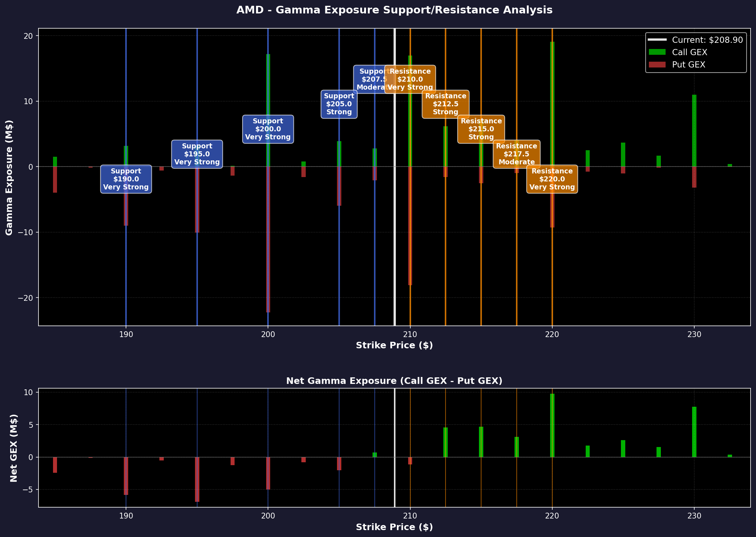Viewport: 756px width, 537px height.
Task: Select the 'Support $190.0 Very Strong' annotation
Action: (x=126, y=179)
